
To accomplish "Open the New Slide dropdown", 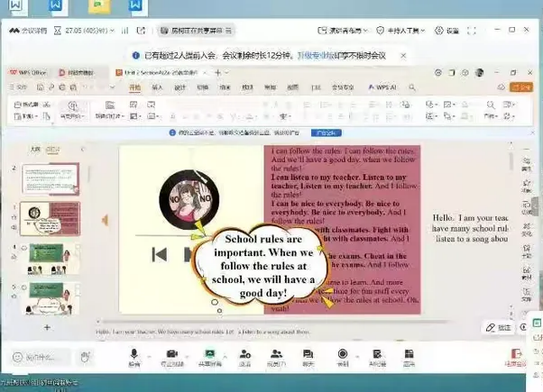I will (110, 110).
